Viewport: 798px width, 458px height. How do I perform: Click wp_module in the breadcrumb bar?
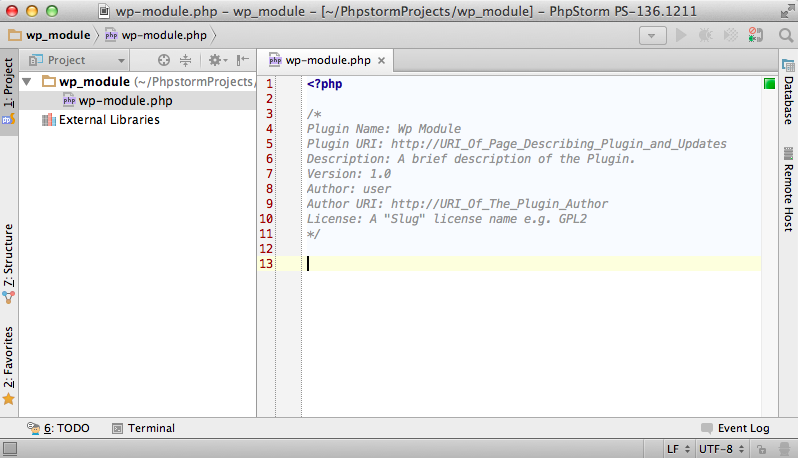[x=50, y=35]
